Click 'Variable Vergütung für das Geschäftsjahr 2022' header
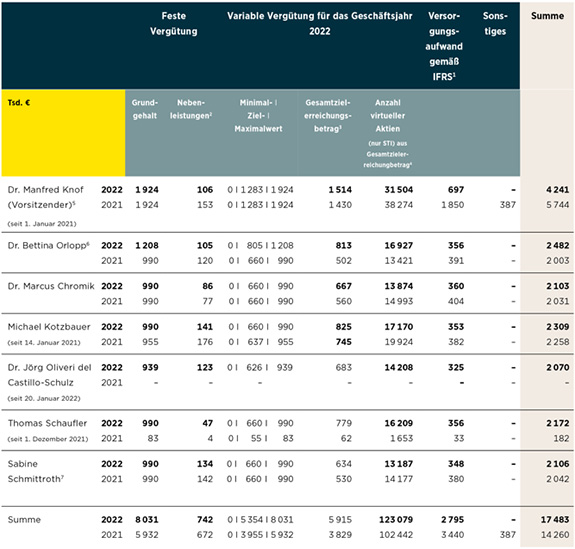Image resolution: width=575 pixels, height=549 pixels. (319, 23)
